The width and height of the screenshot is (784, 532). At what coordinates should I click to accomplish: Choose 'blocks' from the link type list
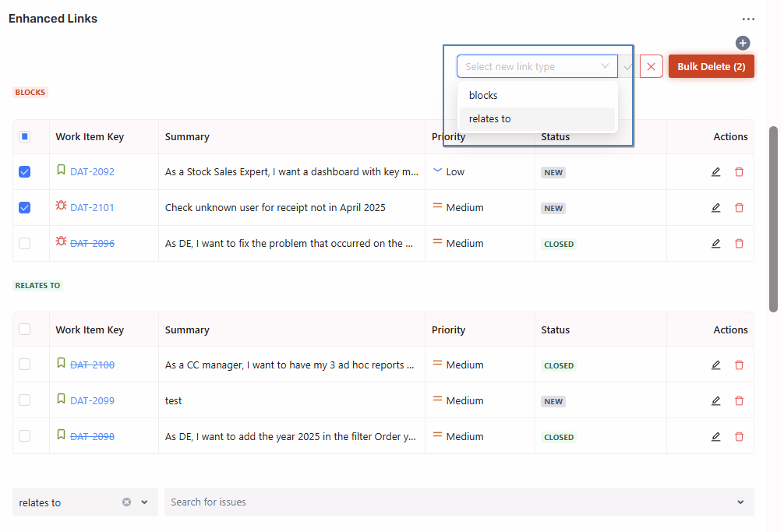tap(483, 95)
